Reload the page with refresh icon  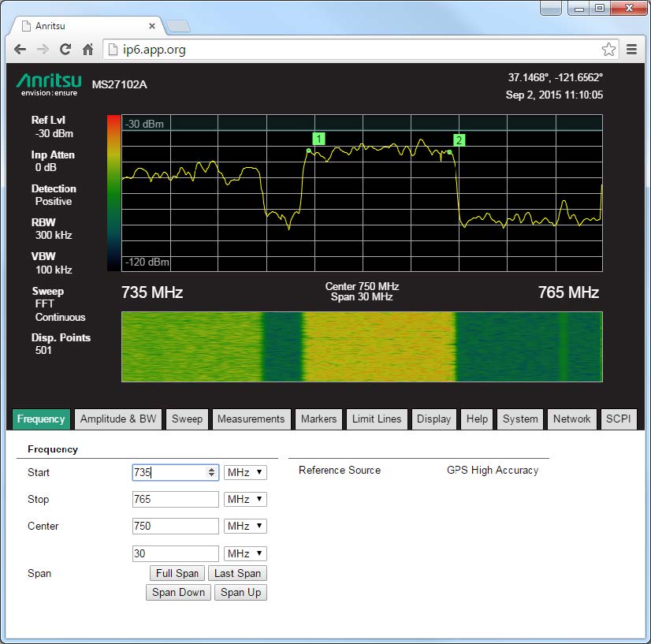point(65,49)
